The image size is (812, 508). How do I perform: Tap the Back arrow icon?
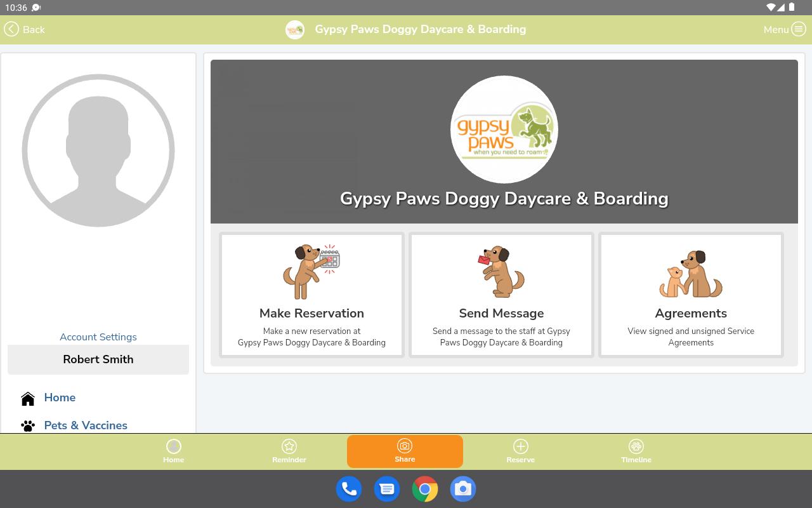11,29
